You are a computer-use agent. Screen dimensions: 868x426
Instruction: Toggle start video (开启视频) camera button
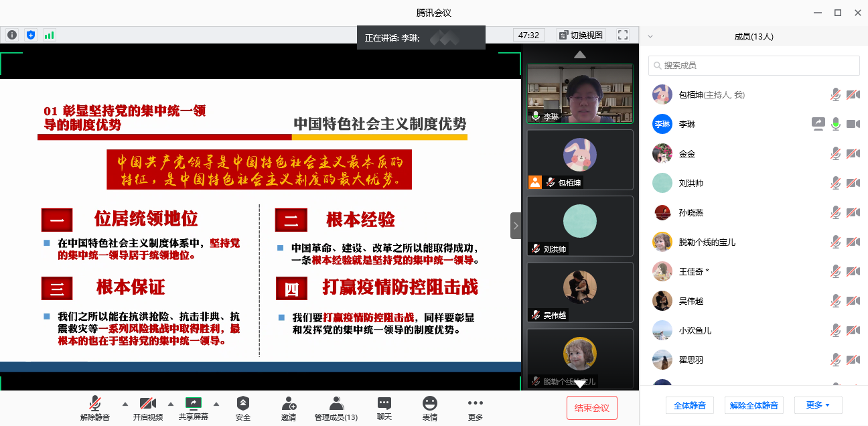(147, 403)
